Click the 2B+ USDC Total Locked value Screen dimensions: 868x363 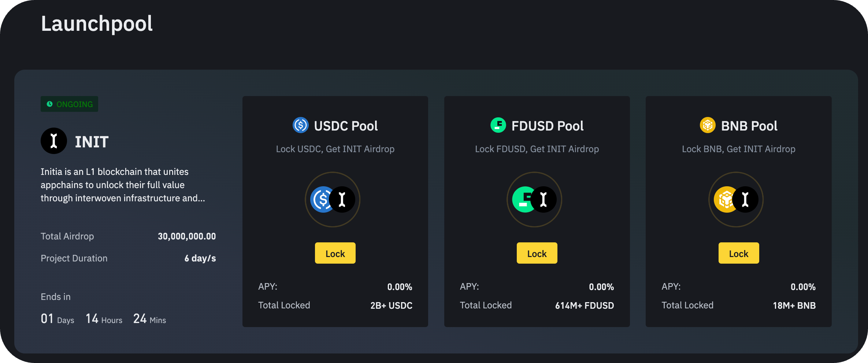391,305
